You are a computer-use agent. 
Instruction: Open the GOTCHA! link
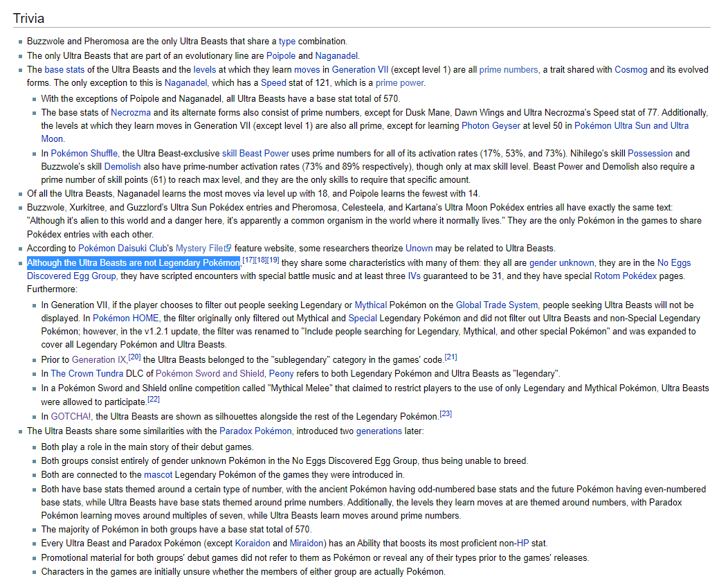point(71,417)
